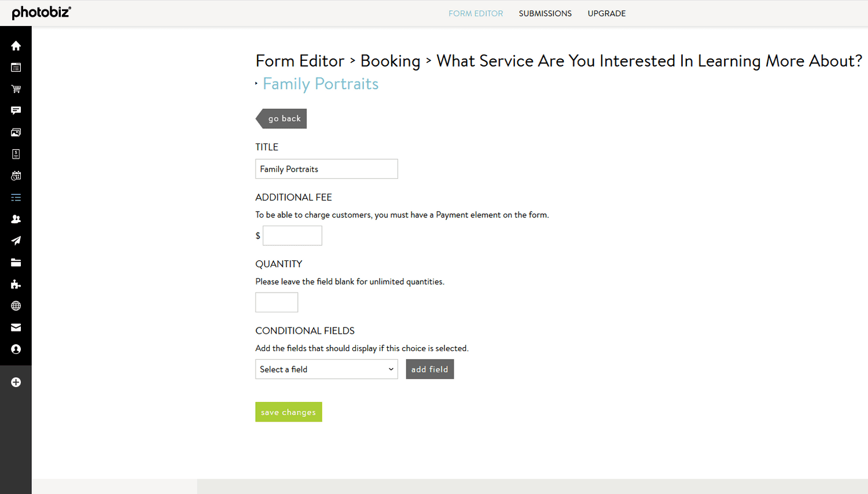Open the globe Domains icon
This screenshot has height=494, width=868.
16,305
